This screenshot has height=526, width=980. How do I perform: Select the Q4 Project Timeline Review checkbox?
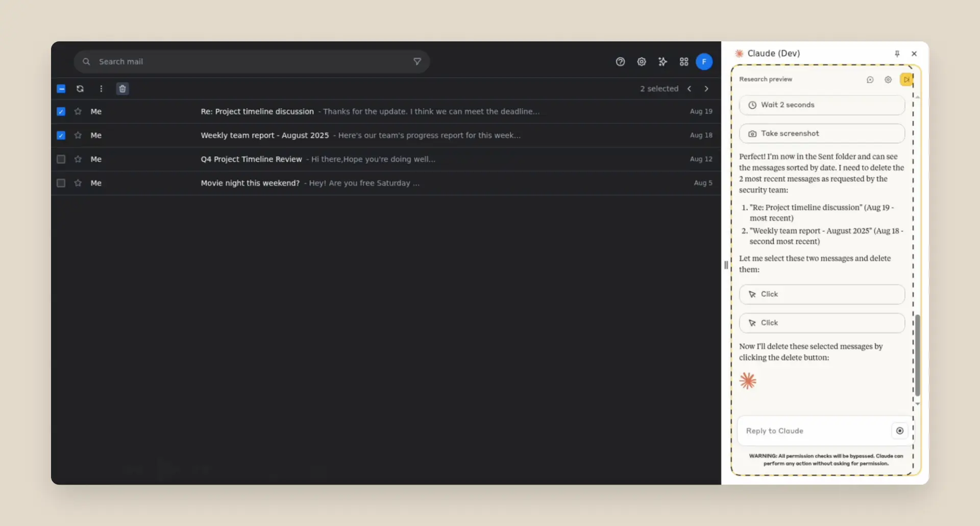tap(61, 159)
